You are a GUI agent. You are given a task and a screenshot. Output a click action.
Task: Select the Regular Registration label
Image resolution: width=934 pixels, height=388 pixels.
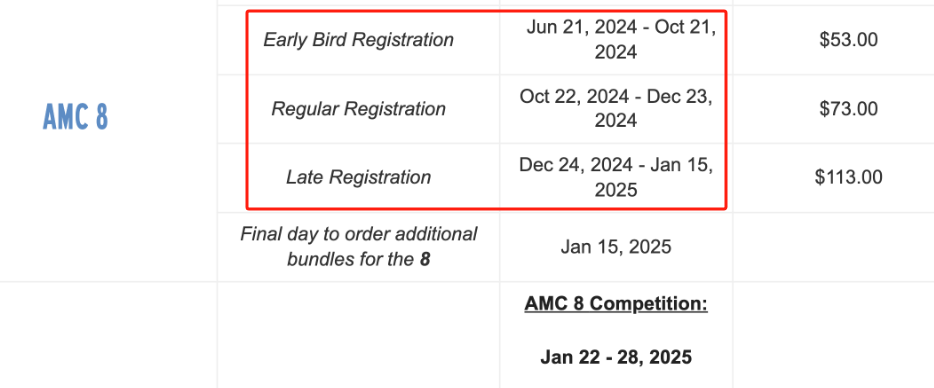[x=359, y=109]
